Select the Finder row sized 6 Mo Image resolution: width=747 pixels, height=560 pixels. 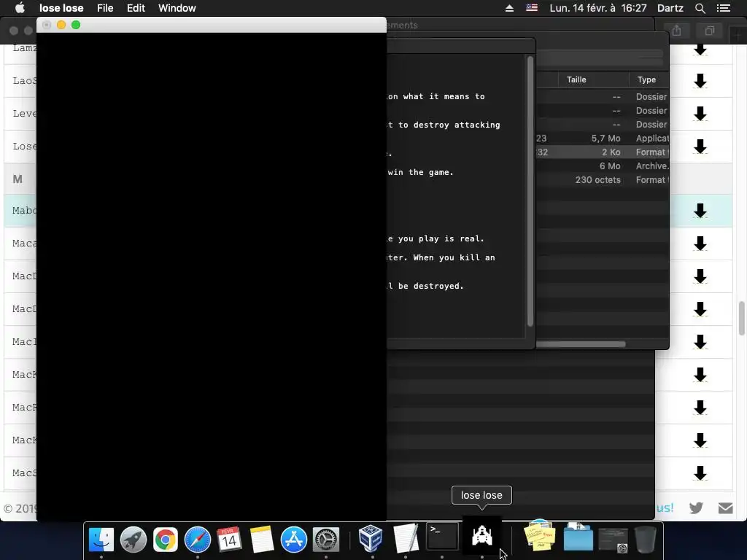point(603,166)
